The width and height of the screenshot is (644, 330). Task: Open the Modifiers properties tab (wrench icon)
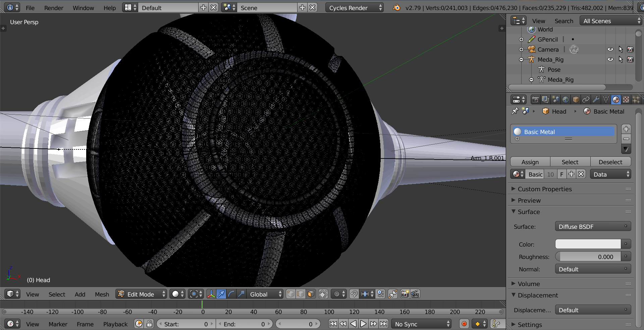pos(596,100)
